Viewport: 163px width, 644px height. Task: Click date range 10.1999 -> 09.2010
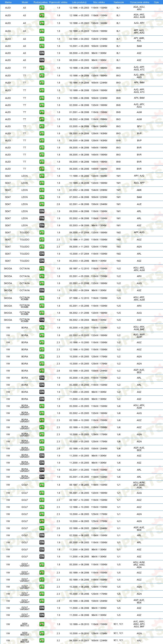[x=79, y=624]
